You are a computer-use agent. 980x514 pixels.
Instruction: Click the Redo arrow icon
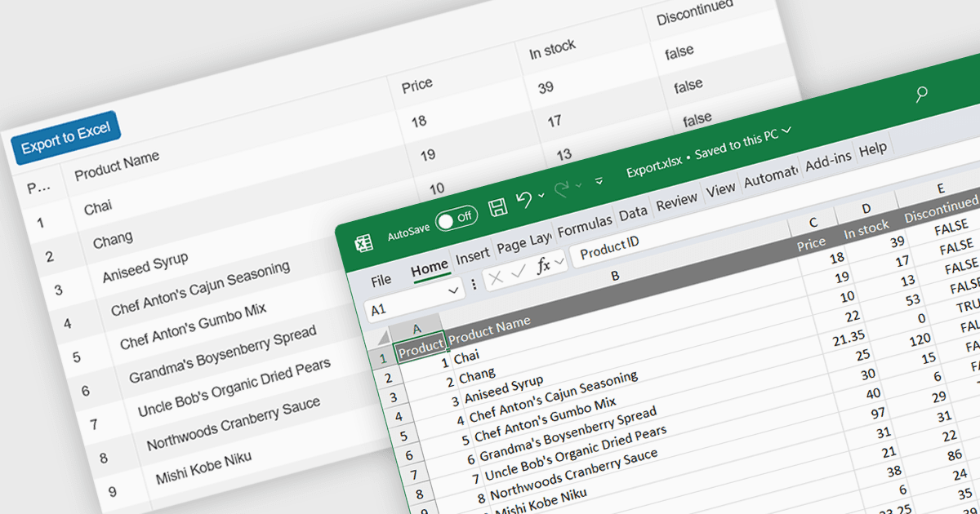coord(562,190)
